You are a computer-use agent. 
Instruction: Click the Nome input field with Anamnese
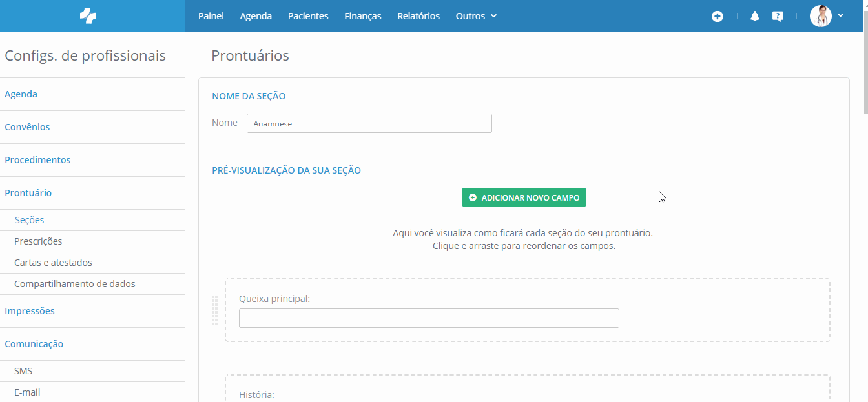(369, 123)
